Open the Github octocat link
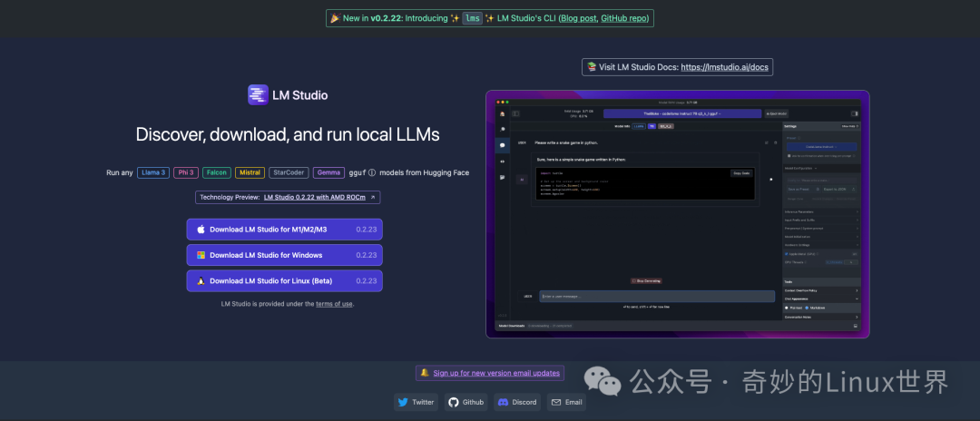Image resolution: width=980 pixels, height=421 pixels. (466, 402)
